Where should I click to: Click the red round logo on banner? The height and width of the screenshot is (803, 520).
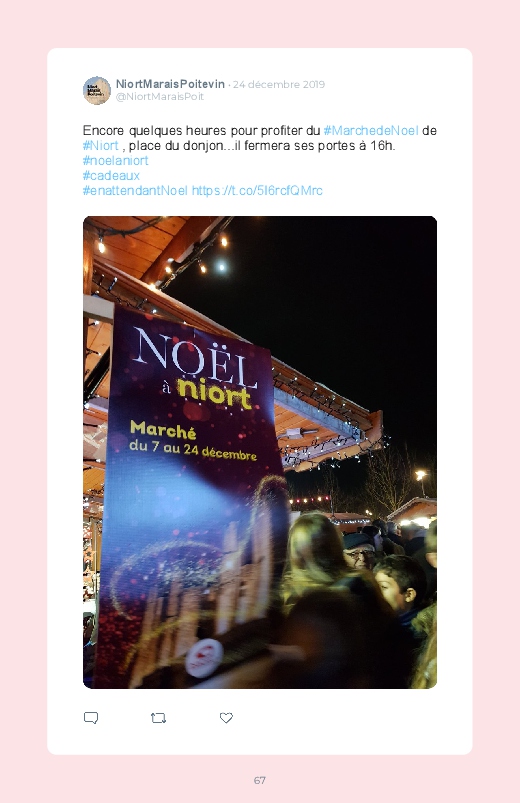(204, 658)
